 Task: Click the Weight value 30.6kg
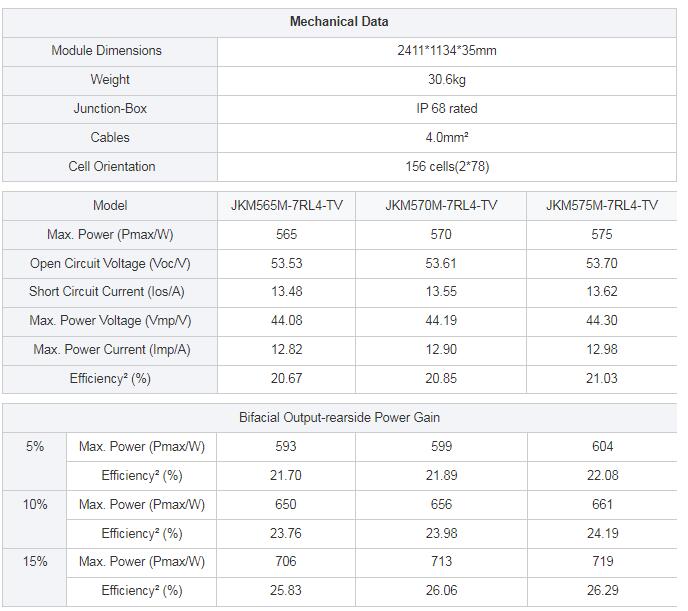447,79
